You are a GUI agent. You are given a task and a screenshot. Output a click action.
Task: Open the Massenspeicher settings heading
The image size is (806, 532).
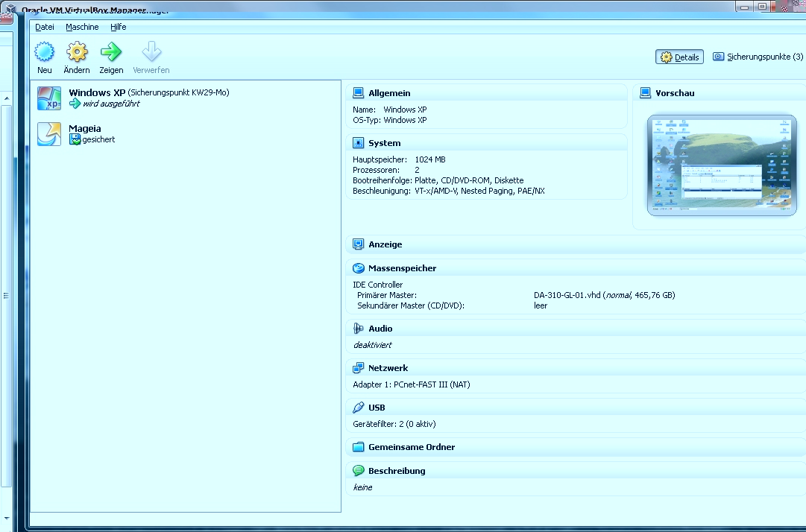[x=402, y=268]
